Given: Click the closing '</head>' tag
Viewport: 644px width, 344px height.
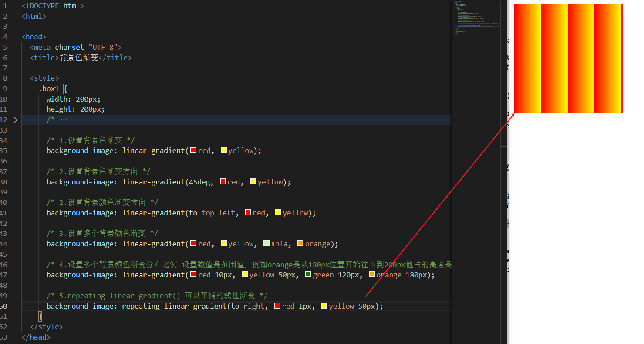Looking at the screenshot, I should click(36, 337).
